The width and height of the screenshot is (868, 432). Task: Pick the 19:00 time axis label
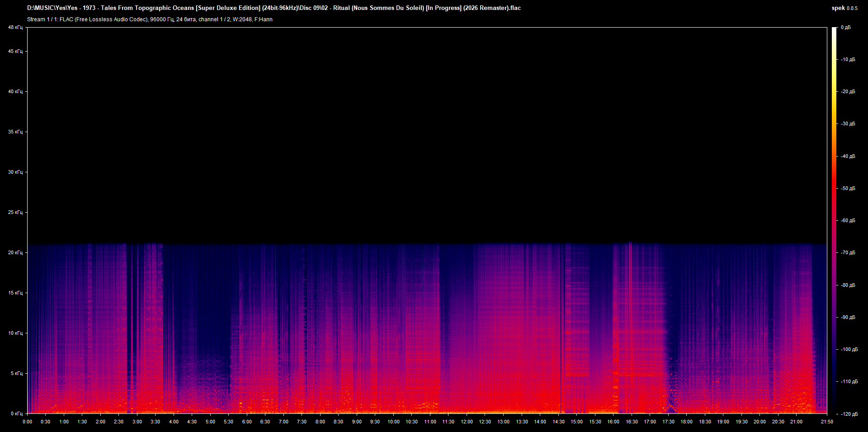point(723,422)
